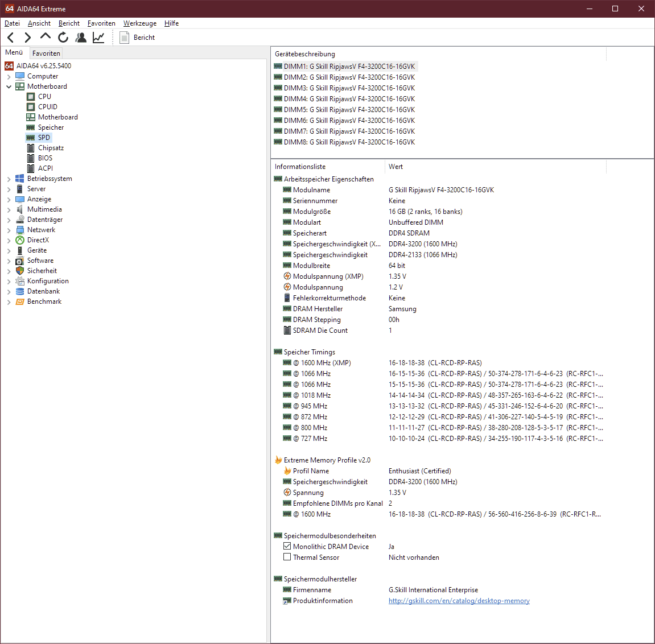Screen dimensions: 655x644
Task: Click the Informationsliste column header
Action: [328, 167]
